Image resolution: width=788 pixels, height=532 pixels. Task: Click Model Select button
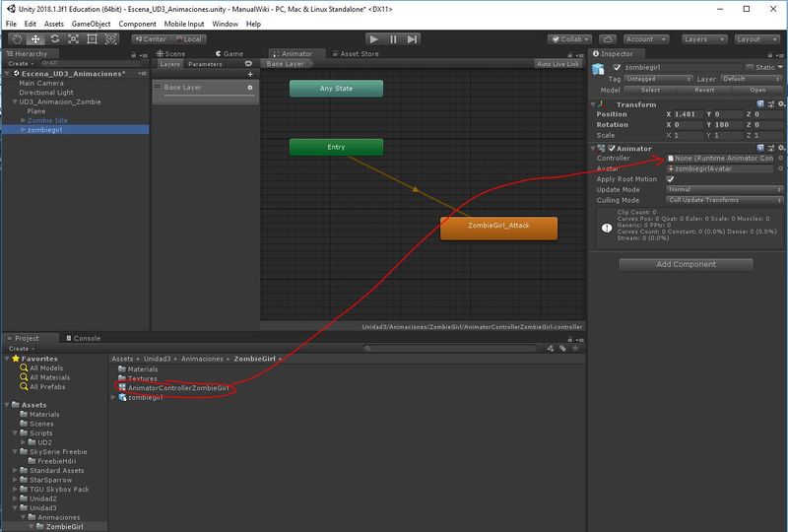[x=651, y=90]
